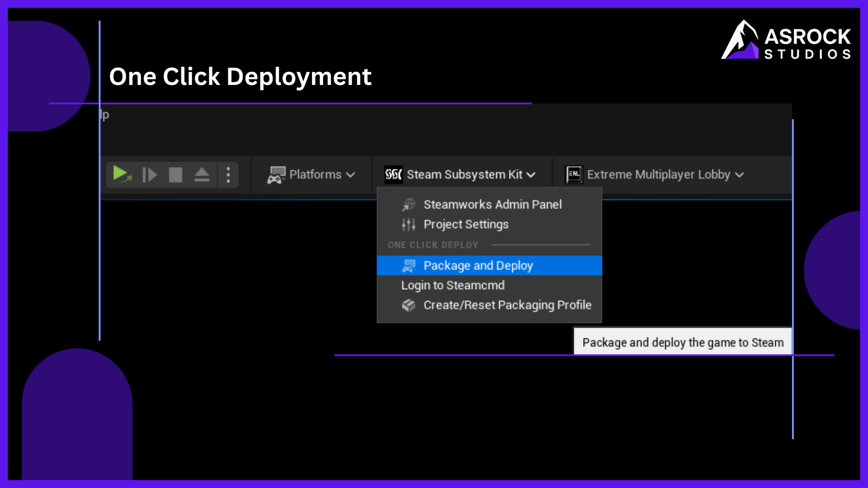This screenshot has height=488, width=868.
Task: Click the Eject button in play toolbar
Action: [202, 175]
